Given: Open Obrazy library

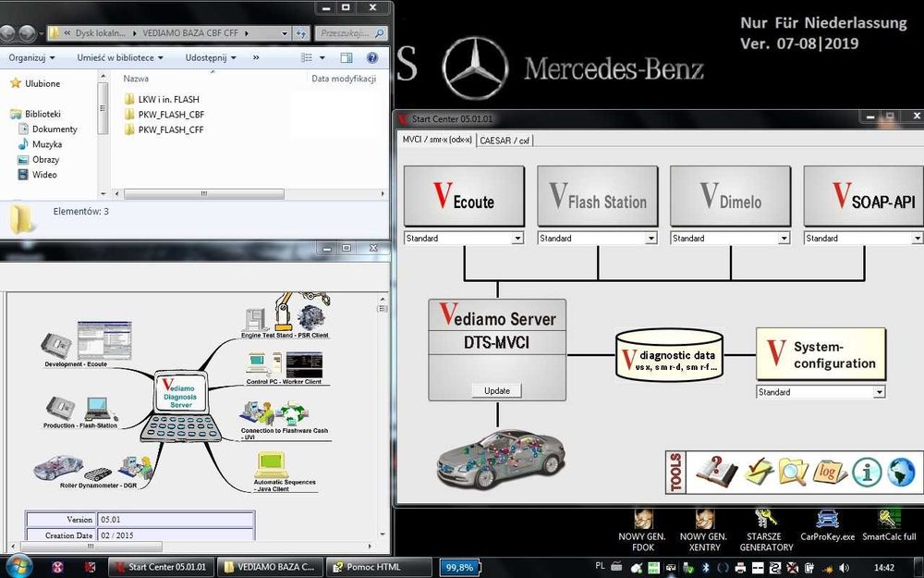Looking at the screenshot, I should click(x=38, y=160).
